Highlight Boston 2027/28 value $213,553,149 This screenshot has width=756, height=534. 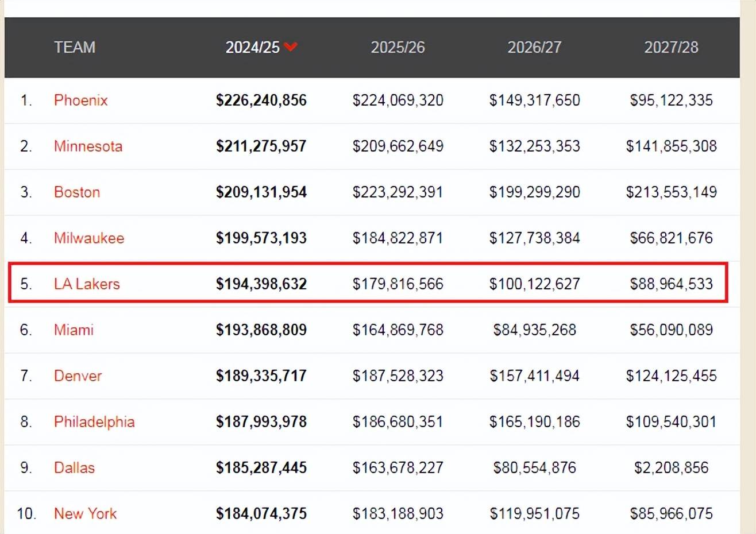coord(672,192)
